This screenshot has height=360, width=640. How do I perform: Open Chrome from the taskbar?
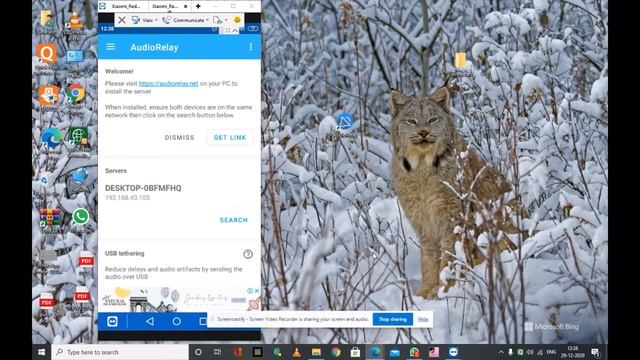[336, 352]
